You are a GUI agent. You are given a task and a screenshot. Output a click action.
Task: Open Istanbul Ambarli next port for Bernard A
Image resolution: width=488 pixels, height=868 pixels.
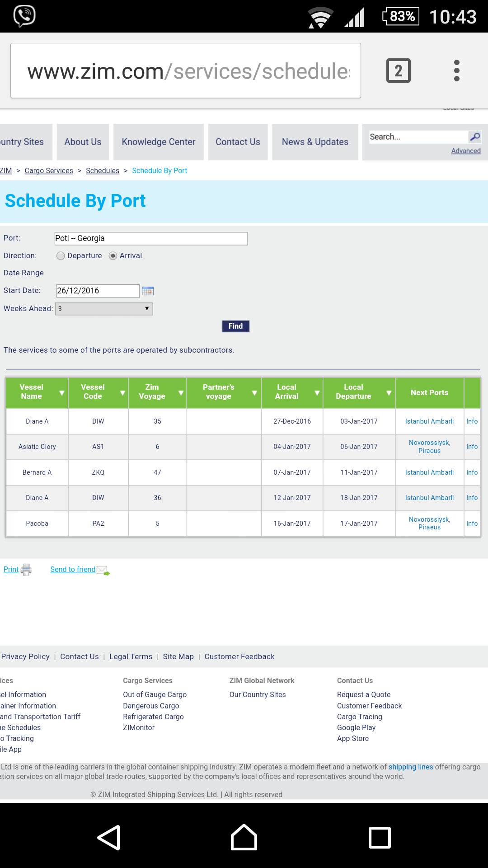click(429, 472)
